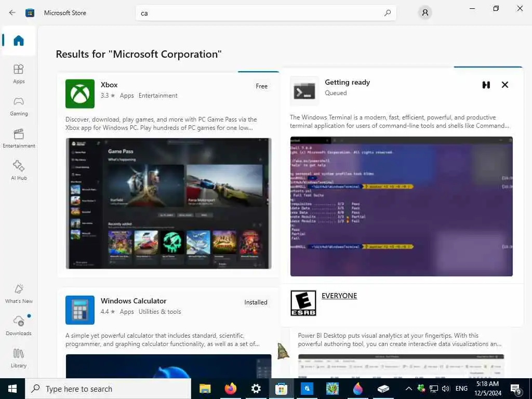The width and height of the screenshot is (532, 399).
Task: Open the Home tab in sidebar
Action: point(19,41)
